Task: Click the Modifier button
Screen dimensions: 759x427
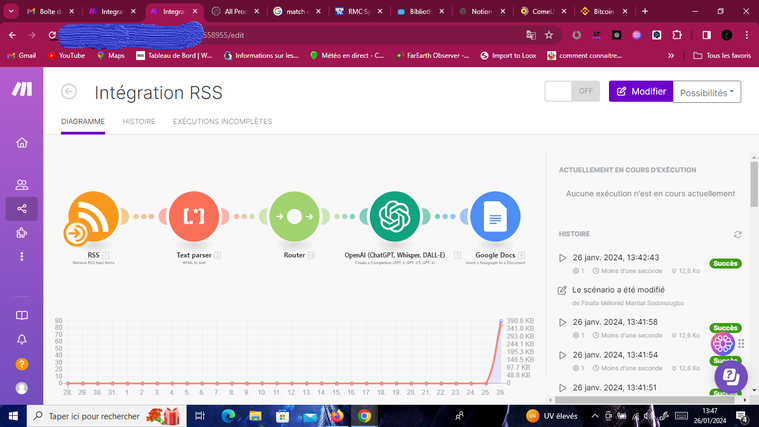Action: (x=641, y=92)
